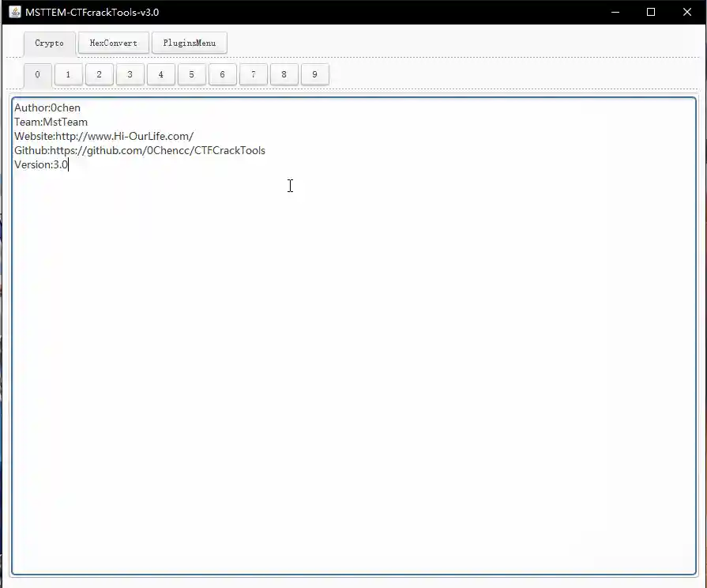Viewport: 707px width, 588px height.
Task: Select numbered tab 4
Action: point(161,74)
